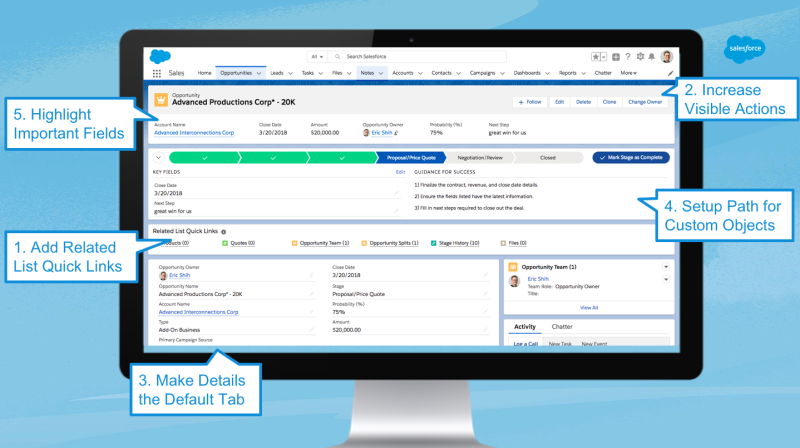Open the Opportunity Splits (1) quick link
Image resolution: width=800 pixels, height=448 pixels.
(x=393, y=243)
